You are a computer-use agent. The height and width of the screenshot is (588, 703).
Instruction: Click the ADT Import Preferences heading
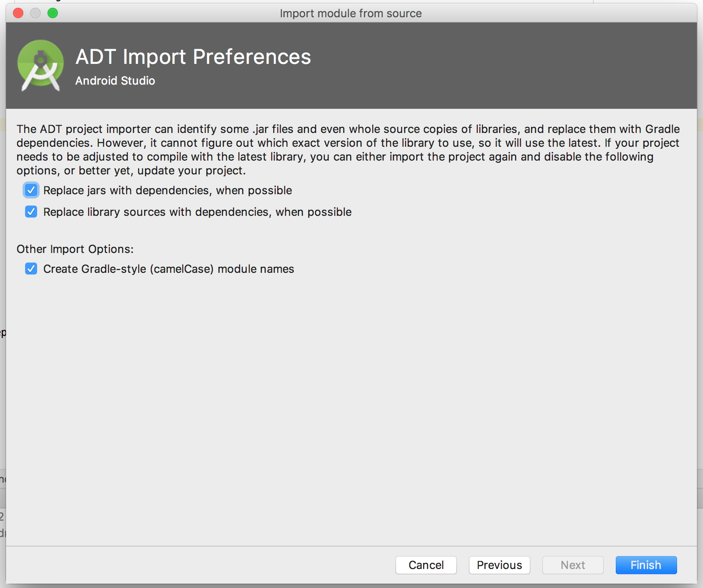pyautogui.click(x=193, y=57)
